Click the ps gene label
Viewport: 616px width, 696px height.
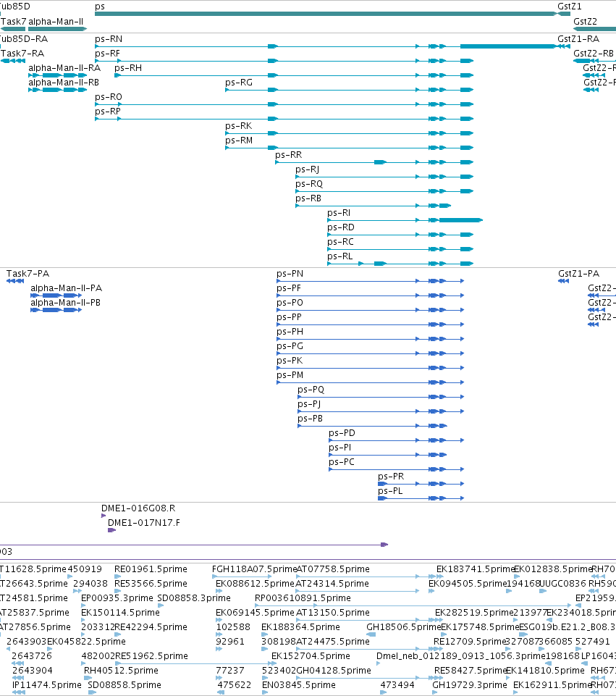[100, 7]
